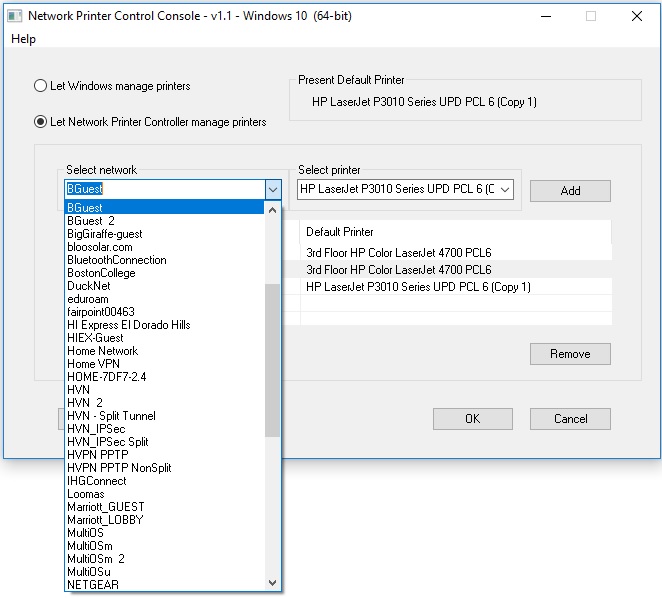
Task: Select MultiOS network entry
Action: point(165,533)
